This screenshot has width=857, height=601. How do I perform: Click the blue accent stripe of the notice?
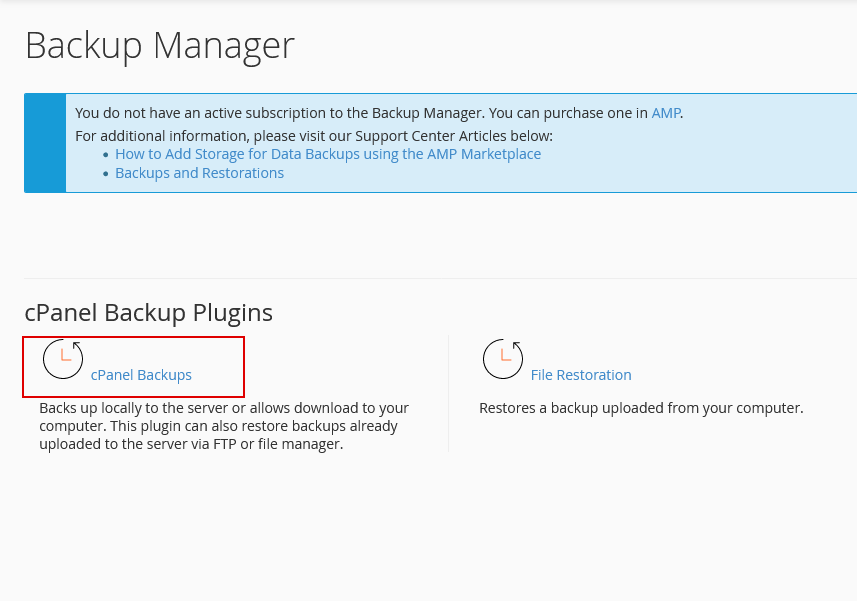pyautogui.click(x=45, y=143)
